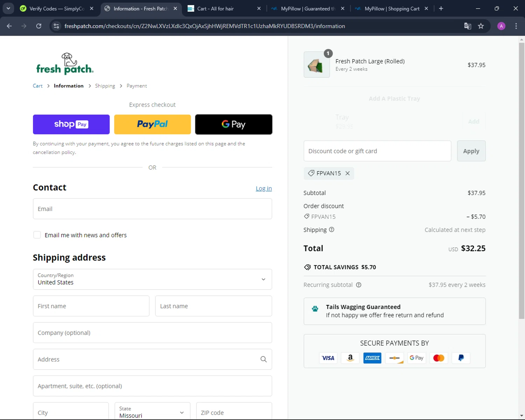
Task: Open Chrome three-dot menu
Action: coord(516,26)
